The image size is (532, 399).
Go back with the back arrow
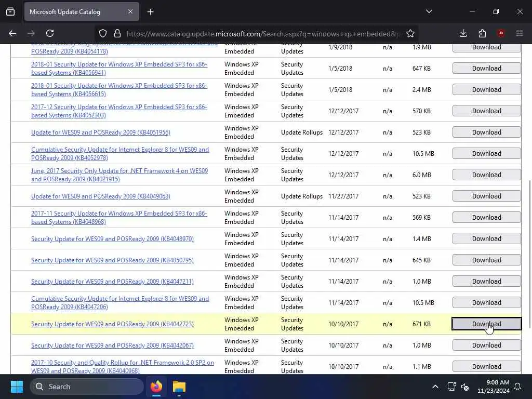(12, 33)
